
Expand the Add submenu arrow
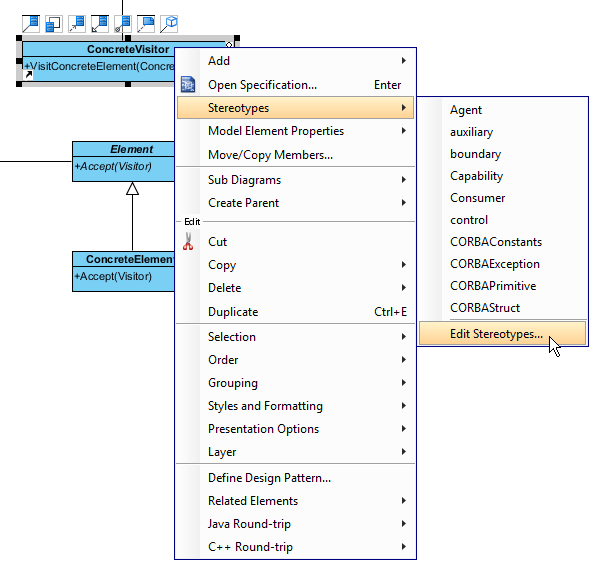point(404,61)
